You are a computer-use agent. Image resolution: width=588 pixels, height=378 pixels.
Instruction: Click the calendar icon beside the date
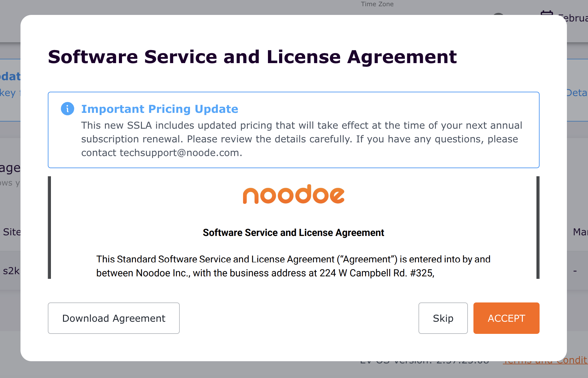(547, 13)
